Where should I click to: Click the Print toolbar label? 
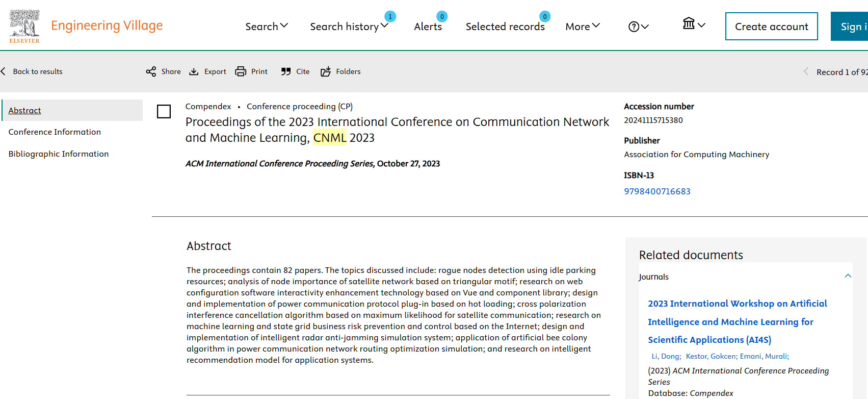pos(259,71)
